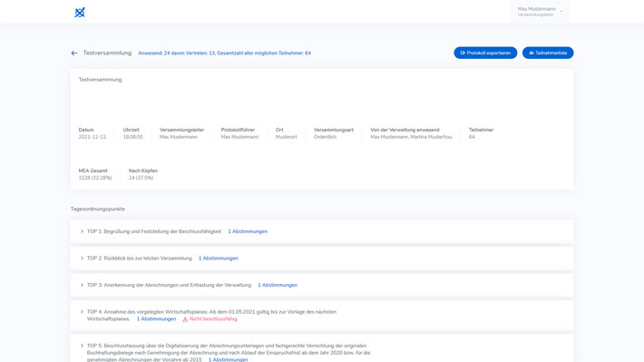The width and height of the screenshot is (644, 362).
Task: Click the people icon in Teilnehmerliste
Action: coord(531,53)
